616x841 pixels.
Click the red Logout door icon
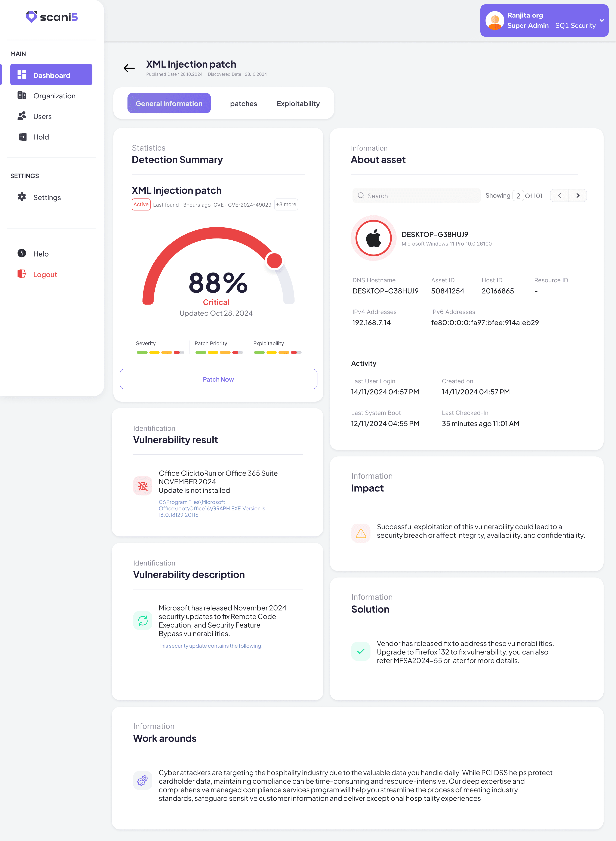pos(22,274)
